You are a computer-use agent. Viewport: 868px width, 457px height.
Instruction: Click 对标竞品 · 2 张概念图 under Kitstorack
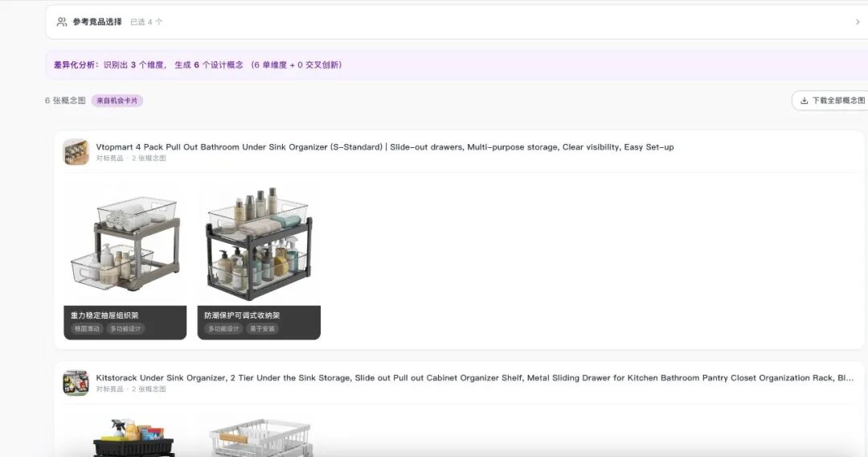click(131, 389)
